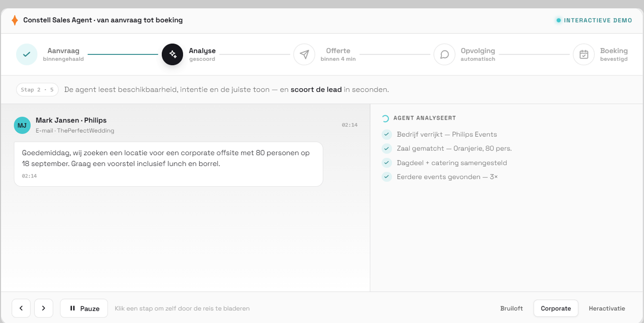
Task: Open the Analyse step label
Action: [x=202, y=51]
